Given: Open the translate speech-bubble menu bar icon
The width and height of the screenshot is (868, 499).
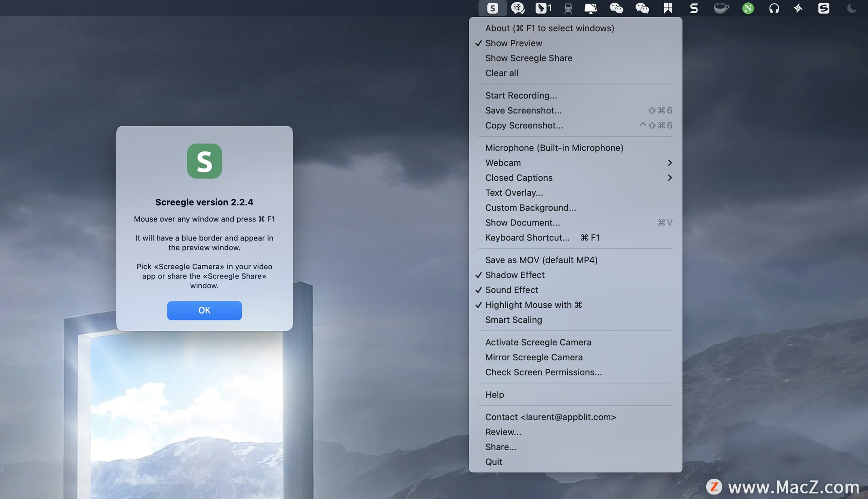Looking at the screenshot, I should (518, 8).
